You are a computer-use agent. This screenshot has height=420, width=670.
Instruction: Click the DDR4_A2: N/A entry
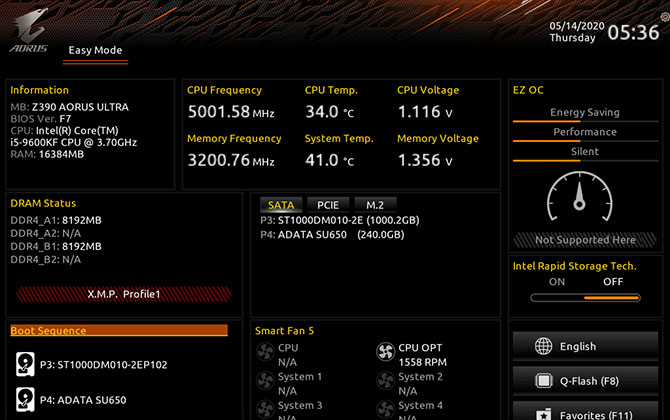[x=46, y=234]
